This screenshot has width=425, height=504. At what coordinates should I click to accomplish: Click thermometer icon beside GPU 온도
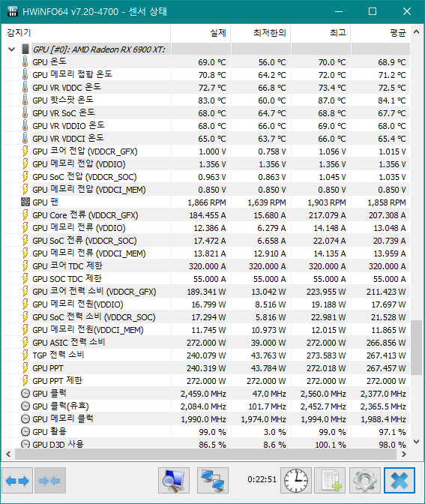pyautogui.click(x=25, y=61)
